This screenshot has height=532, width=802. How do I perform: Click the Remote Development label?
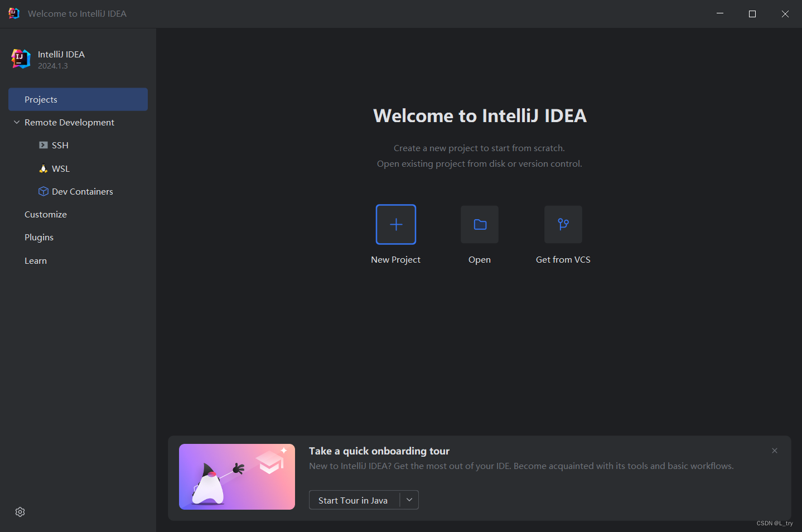coord(69,122)
